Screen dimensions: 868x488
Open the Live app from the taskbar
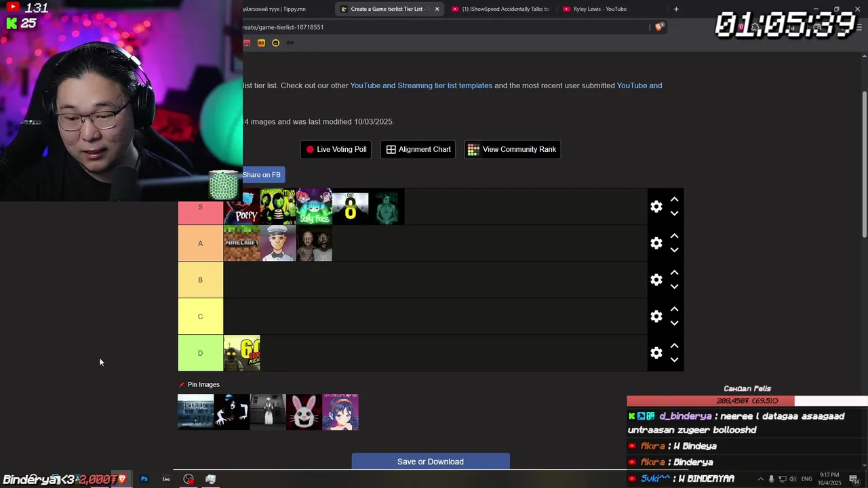pyautogui.click(x=166, y=479)
